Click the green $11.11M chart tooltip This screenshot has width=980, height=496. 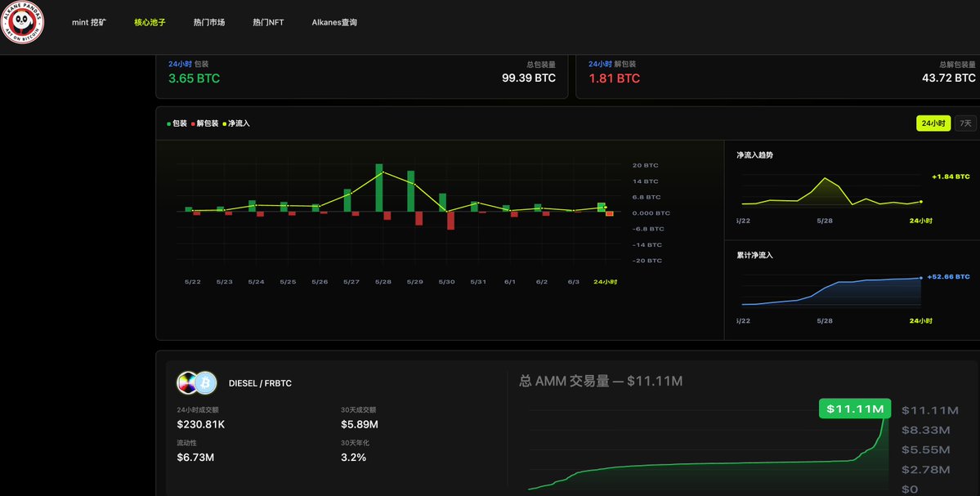pos(855,409)
